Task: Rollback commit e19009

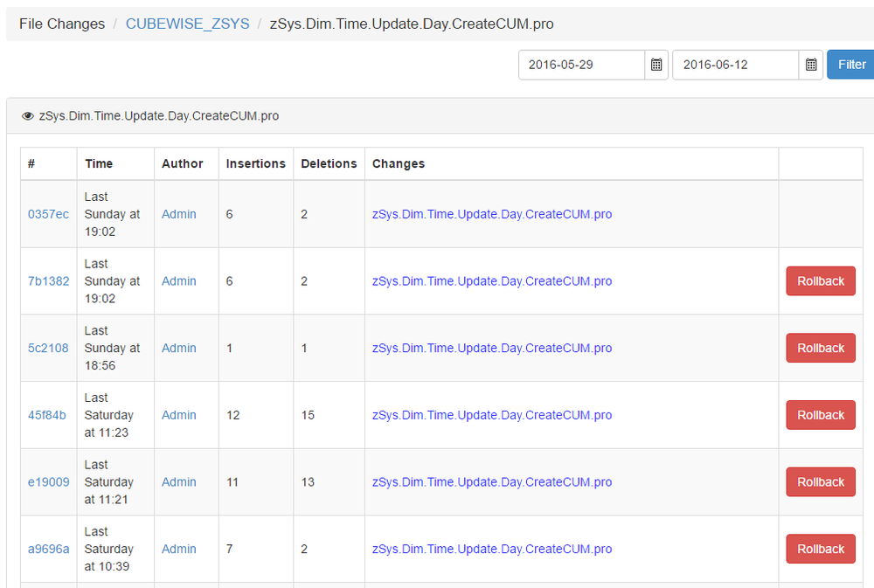Action: [820, 482]
